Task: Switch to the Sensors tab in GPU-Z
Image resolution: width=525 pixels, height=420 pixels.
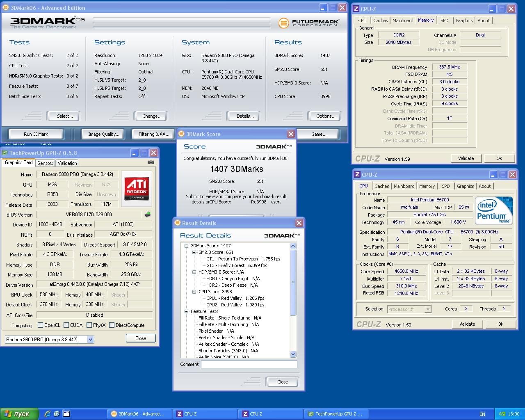Action: click(45, 163)
